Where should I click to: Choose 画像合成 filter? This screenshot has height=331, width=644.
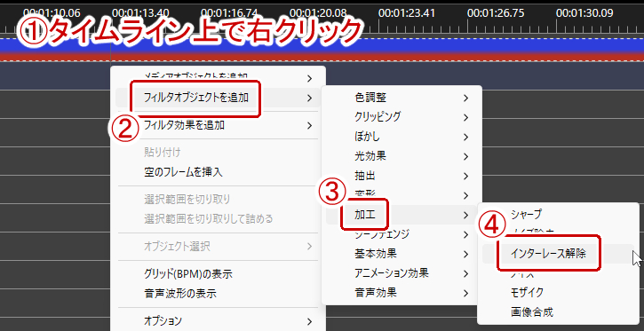tap(558, 311)
